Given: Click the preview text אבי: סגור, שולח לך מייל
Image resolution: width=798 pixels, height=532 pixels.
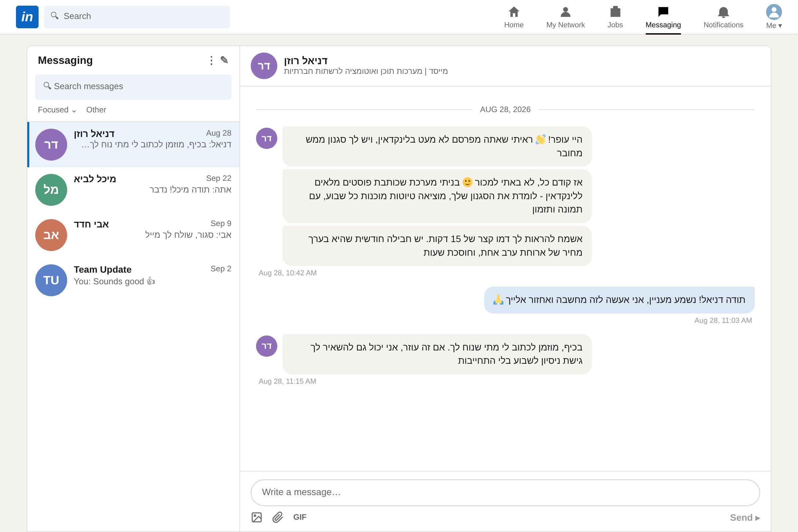Looking at the screenshot, I should [x=188, y=235].
